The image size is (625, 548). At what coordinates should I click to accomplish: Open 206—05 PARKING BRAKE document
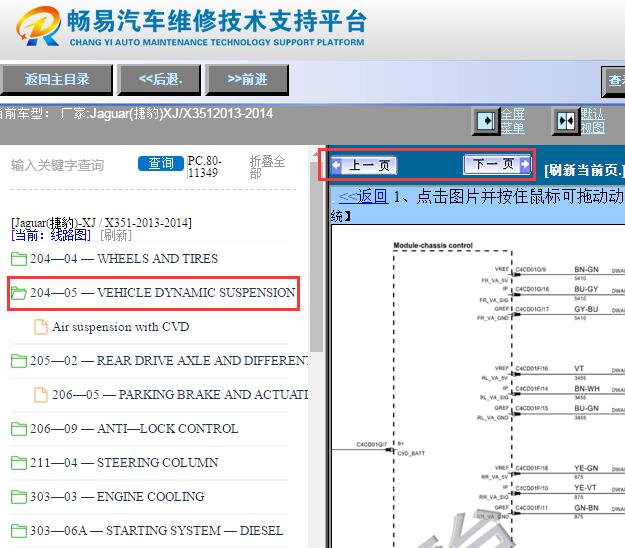pos(180,395)
